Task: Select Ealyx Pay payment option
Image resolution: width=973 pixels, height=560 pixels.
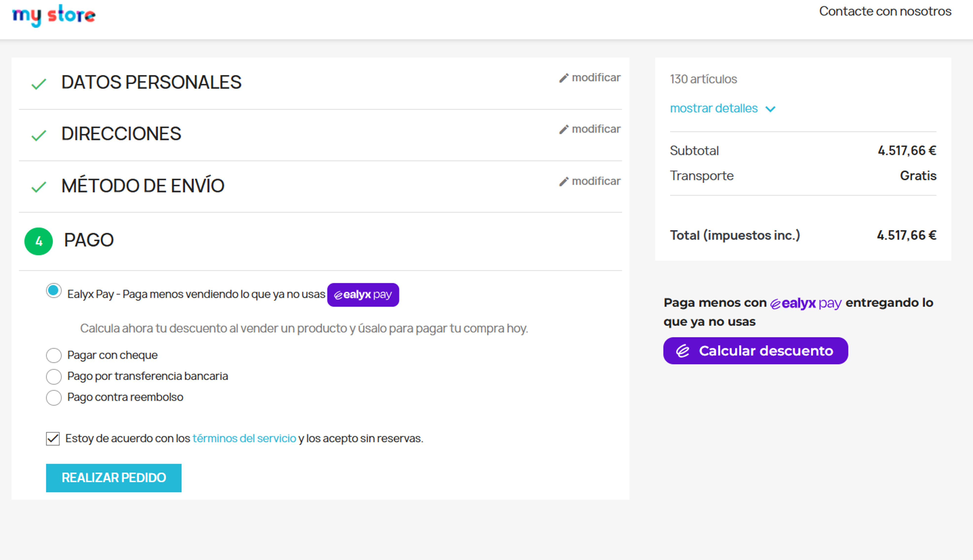Action: coord(54,291)
